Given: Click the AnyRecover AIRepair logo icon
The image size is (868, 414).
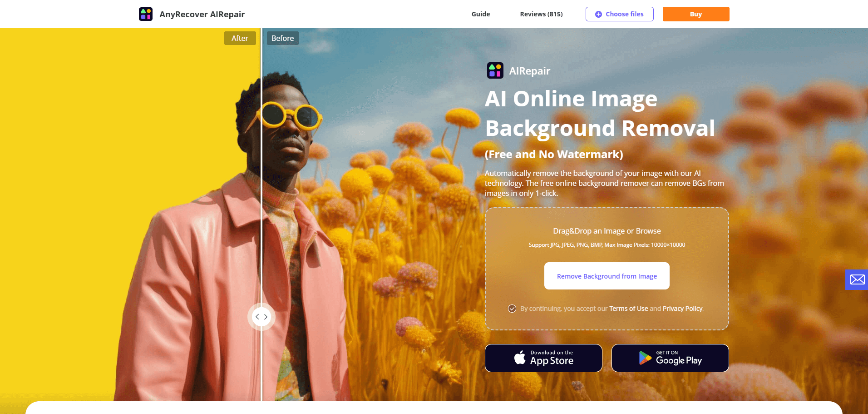Looking at the screenshot, I should pos(146,14).
